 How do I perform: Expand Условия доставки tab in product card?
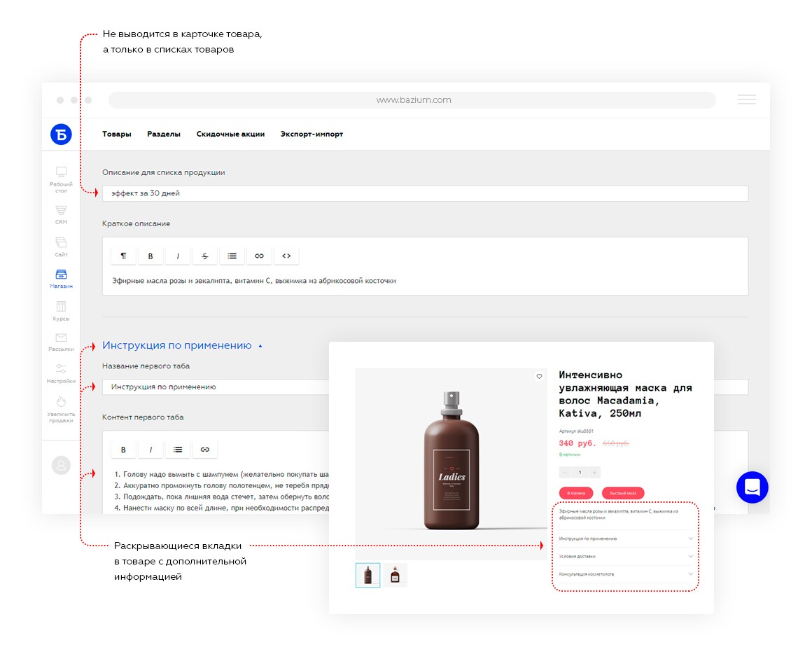click(626, 557)
